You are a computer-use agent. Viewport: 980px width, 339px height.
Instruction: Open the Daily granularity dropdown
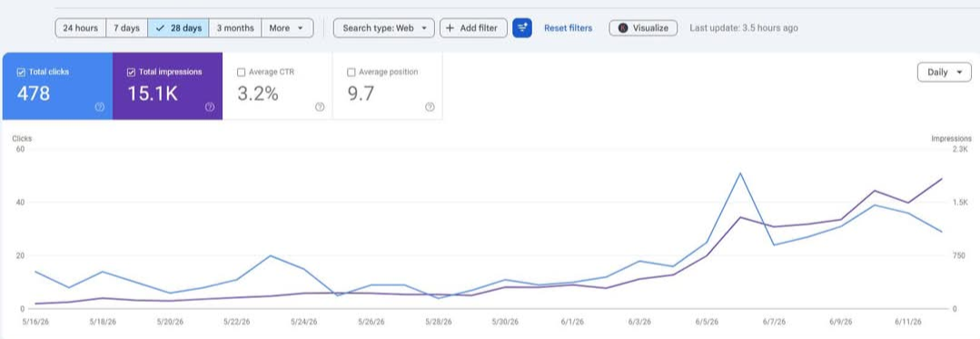click(944, 72)
